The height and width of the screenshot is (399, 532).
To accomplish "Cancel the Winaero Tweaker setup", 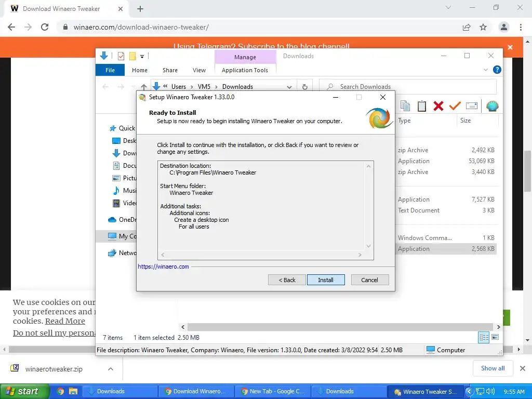I will coord(370,280).
